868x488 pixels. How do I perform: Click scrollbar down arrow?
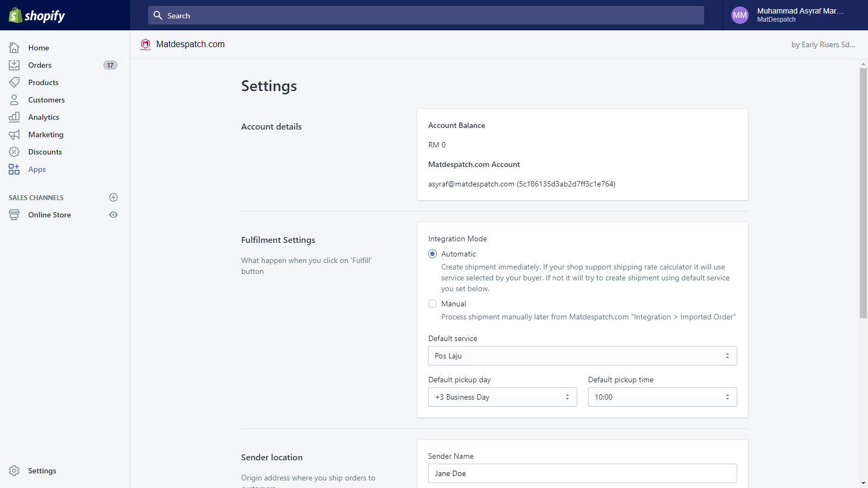tap(863, 483)
